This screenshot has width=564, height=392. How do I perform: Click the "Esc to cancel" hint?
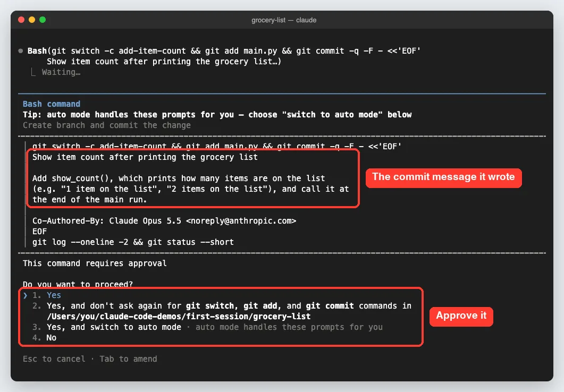pos(54,359)
